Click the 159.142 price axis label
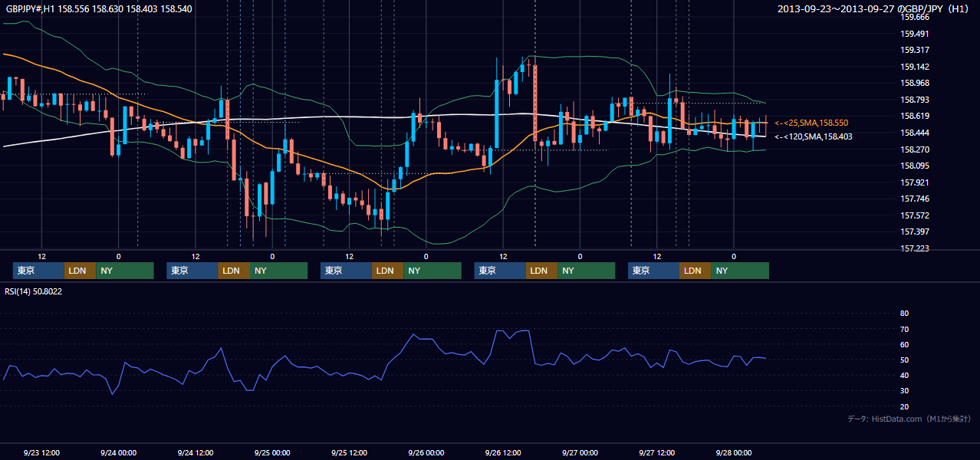 (x=915, y=67)
